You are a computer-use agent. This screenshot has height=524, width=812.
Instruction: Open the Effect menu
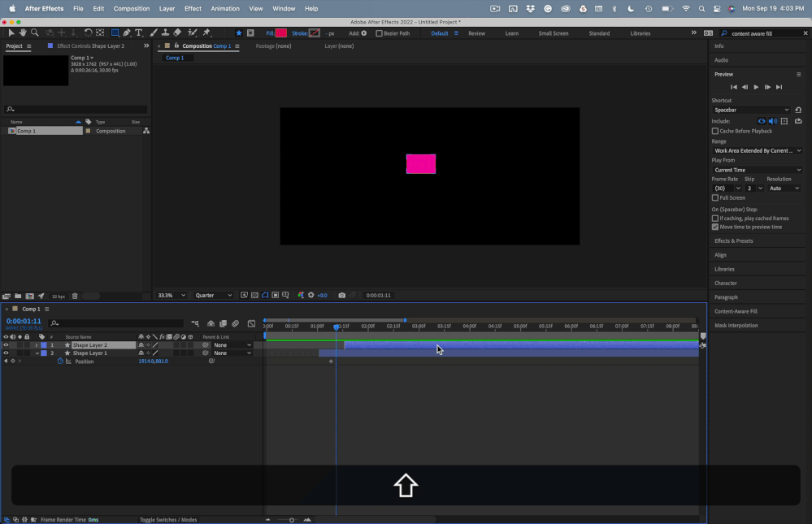tap(193, 8)
